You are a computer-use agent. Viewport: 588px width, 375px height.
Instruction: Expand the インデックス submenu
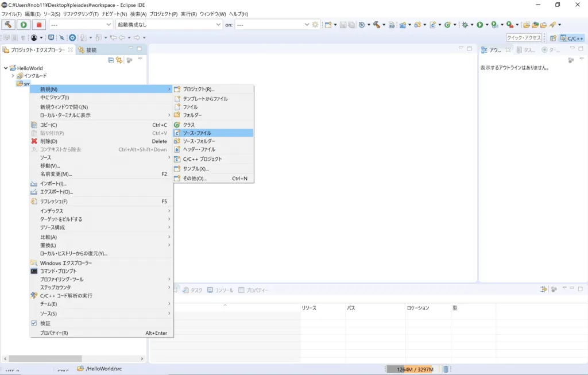click(x=101, y=211)
